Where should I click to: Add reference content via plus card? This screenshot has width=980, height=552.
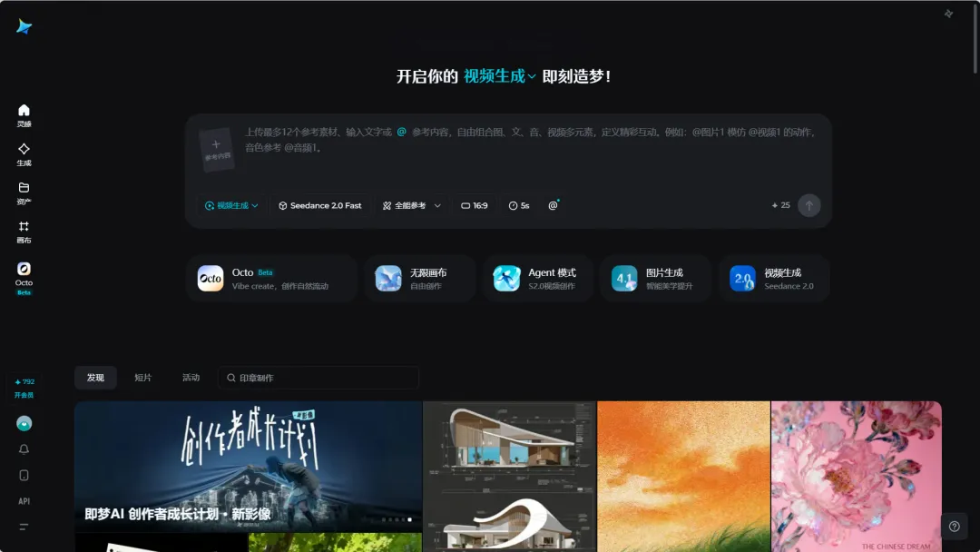216,150
